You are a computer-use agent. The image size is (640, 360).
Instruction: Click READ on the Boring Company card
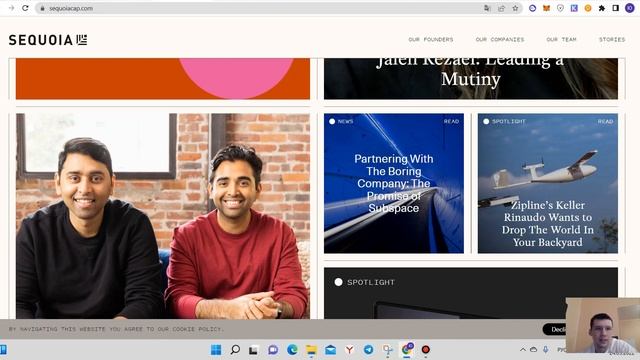[451, 121]
